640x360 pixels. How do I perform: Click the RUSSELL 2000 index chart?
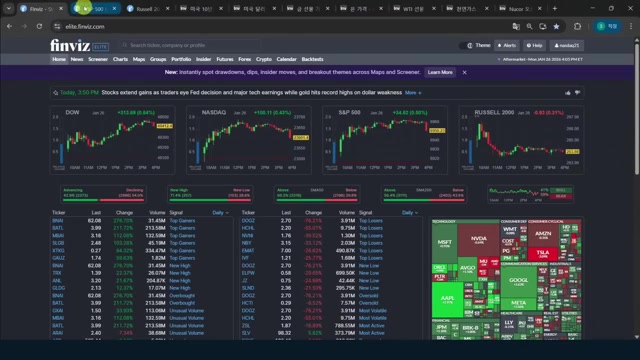coord(521,140)
